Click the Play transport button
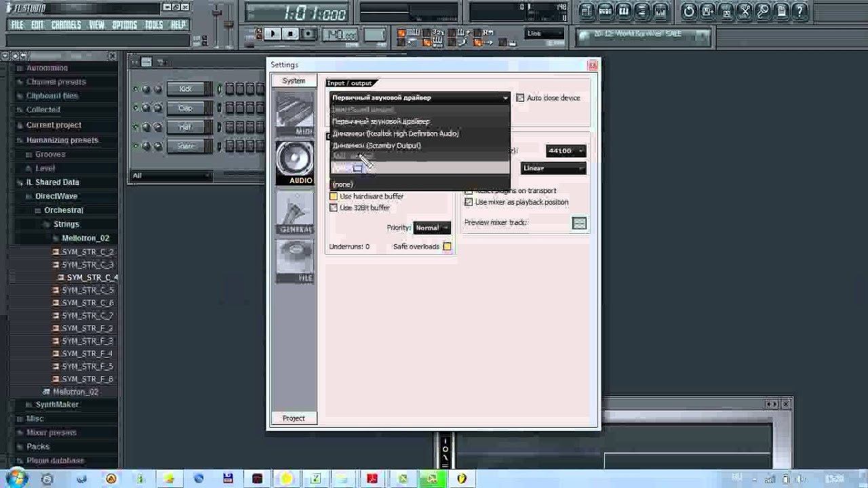868x488 pixels. 273,34
